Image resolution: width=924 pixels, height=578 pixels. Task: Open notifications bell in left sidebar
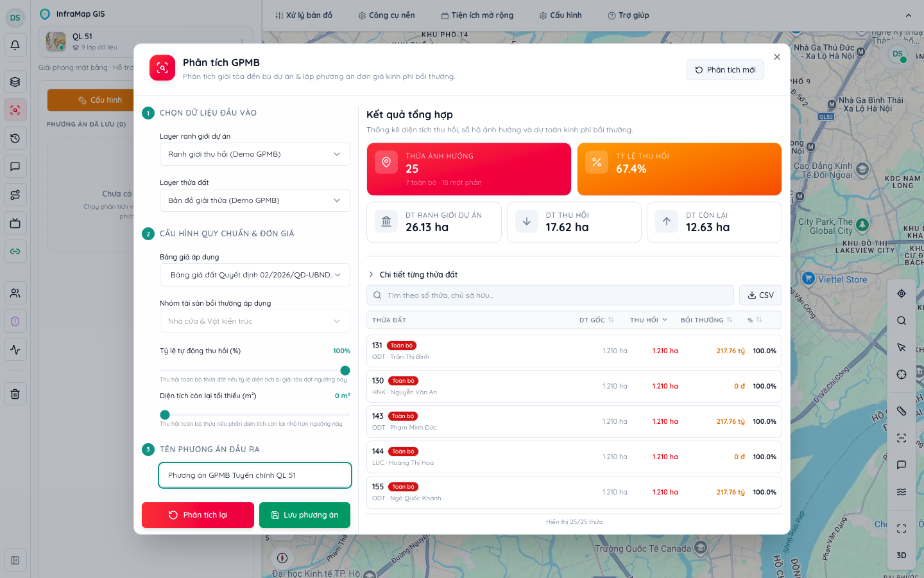coord(15,46)
